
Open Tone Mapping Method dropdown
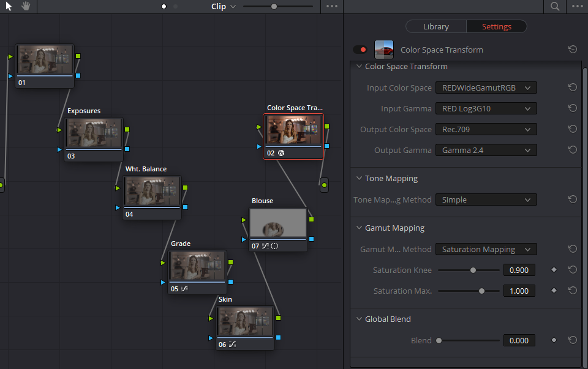point(486,199)
